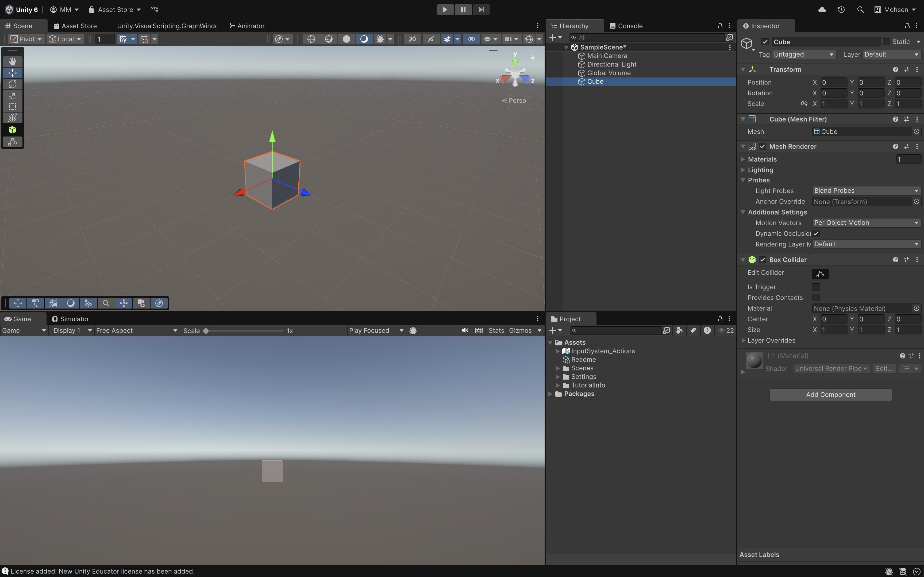
Task: Toggle the Static checkbox for Cube
Action: 887,42
